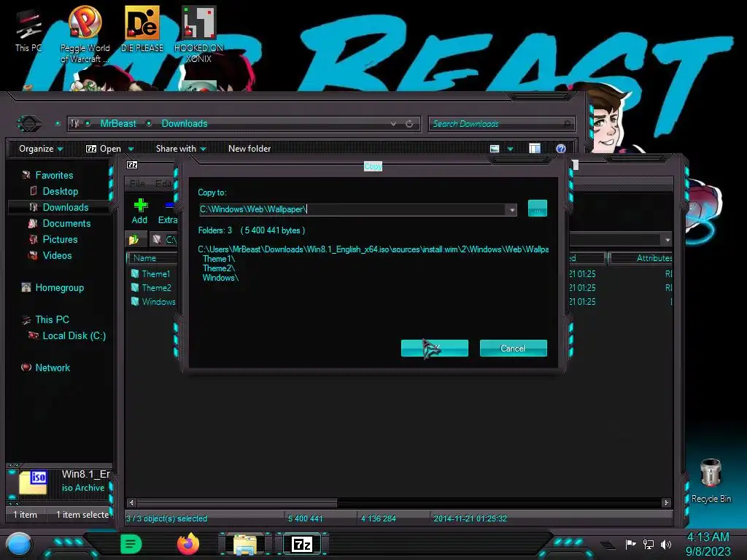Click the volume speaker tray icon
Image resolution: width=747 pixels, height=560 pixels.
(x=666, y=544)
